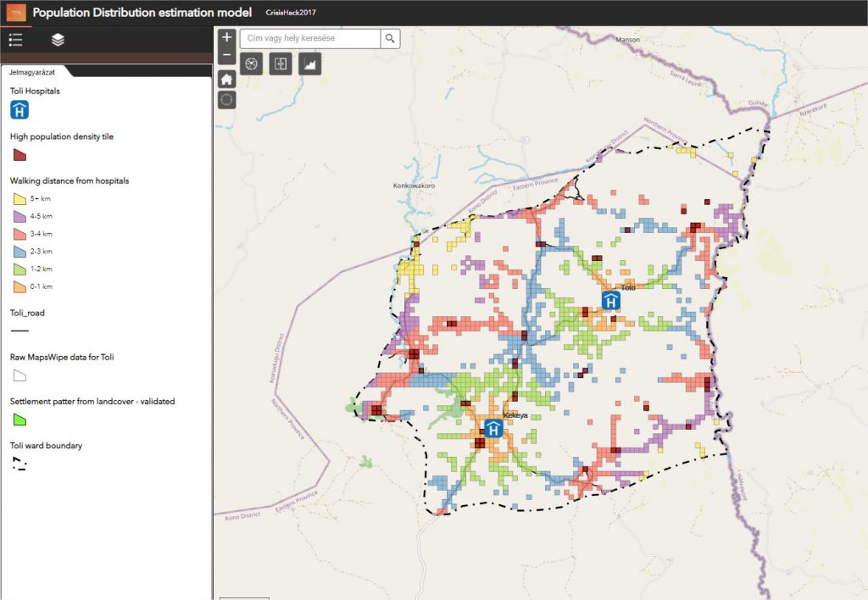The width and height of the screenshot is (868, 600).
Task: Zoom in on the map
Action: (226, 37)
